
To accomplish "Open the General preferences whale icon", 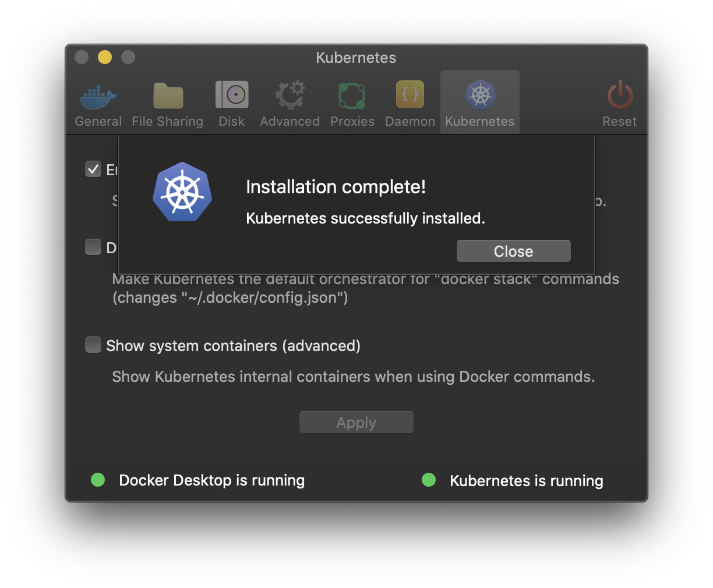I will [98, 97].
